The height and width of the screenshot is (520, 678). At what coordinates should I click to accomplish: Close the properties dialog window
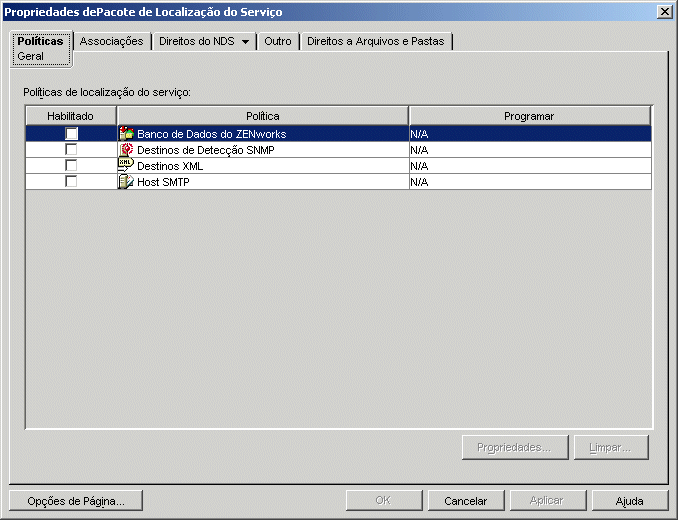pyautogui.click(x=664, y=11)
